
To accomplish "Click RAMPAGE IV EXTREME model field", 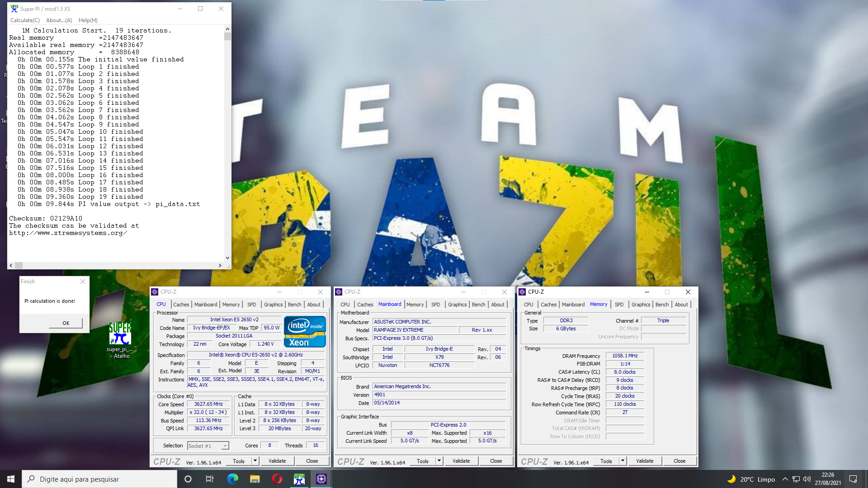I will pyautogui.click(x=415, y=330).
